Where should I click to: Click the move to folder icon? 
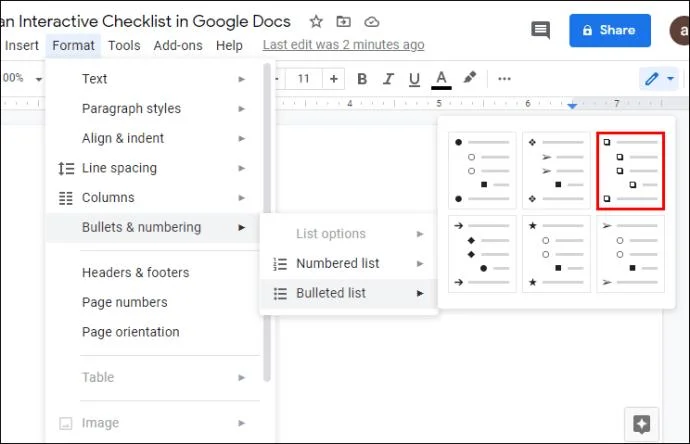pos(343,21)
